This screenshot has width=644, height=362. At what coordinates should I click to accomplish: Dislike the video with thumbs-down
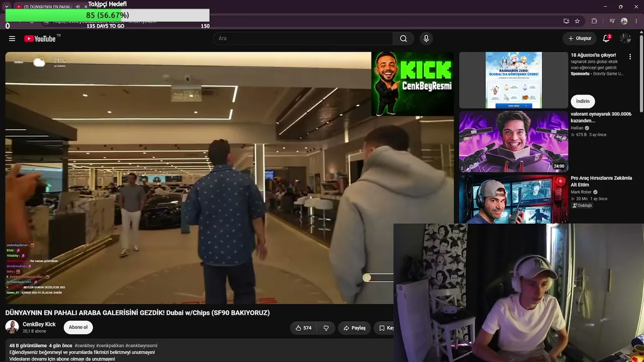click(x=326, y=328)
